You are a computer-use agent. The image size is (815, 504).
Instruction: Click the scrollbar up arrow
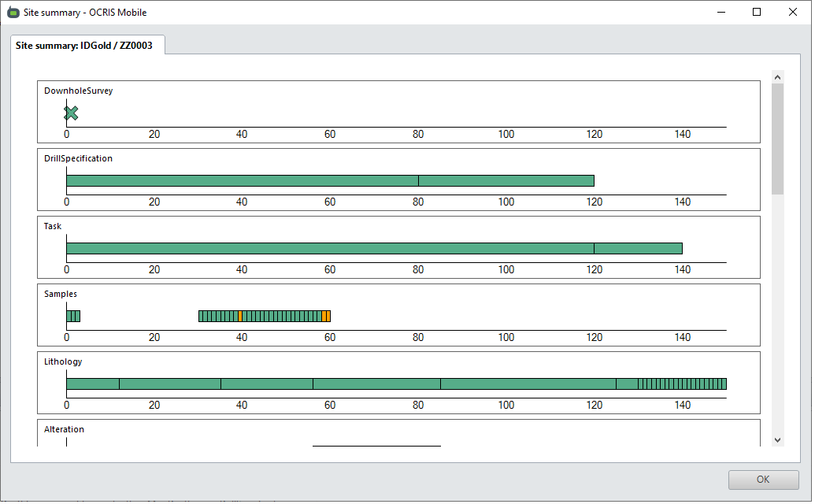coord(778,77)
